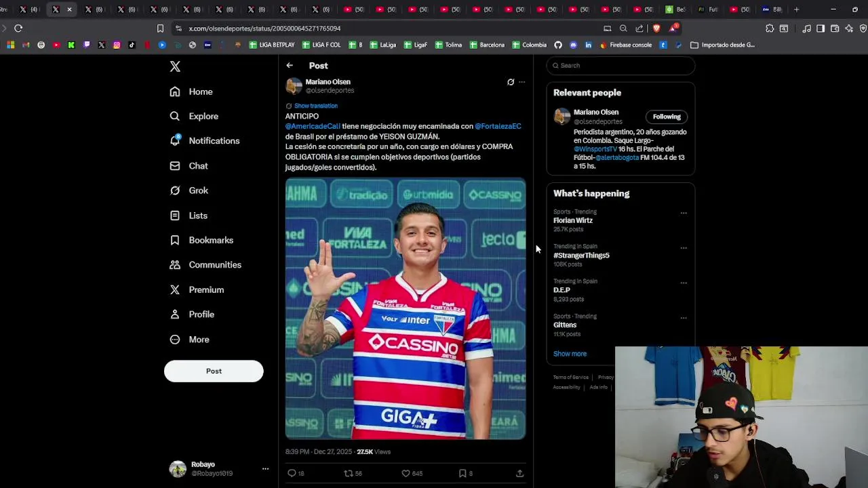Open Grok in the sidebar
Screen dimensions: 868x488
[189, 190]
